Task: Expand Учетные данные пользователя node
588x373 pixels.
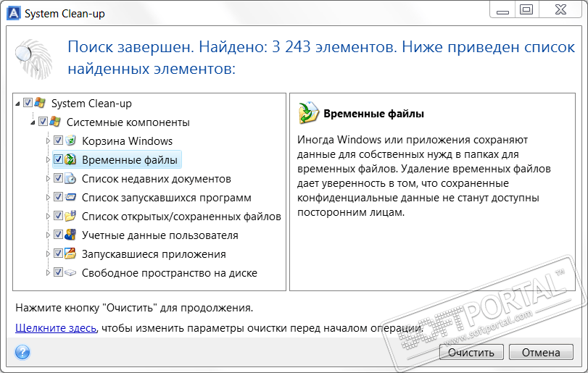Action: 48,235
